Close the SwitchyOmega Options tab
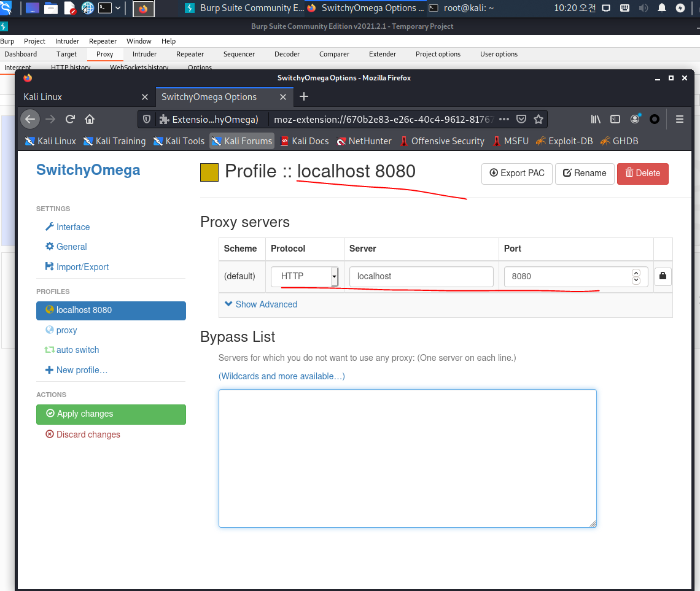Viewport: 700px width, 591px height. tap(282, 97)
